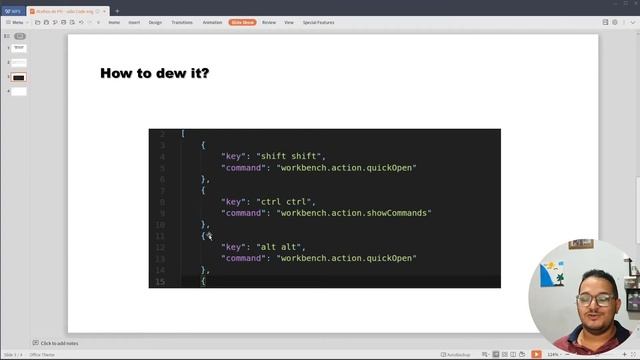The height and width of the screenshot is (360, 640).
Task: Open the WPS home tab
Action: pos(13,11)
